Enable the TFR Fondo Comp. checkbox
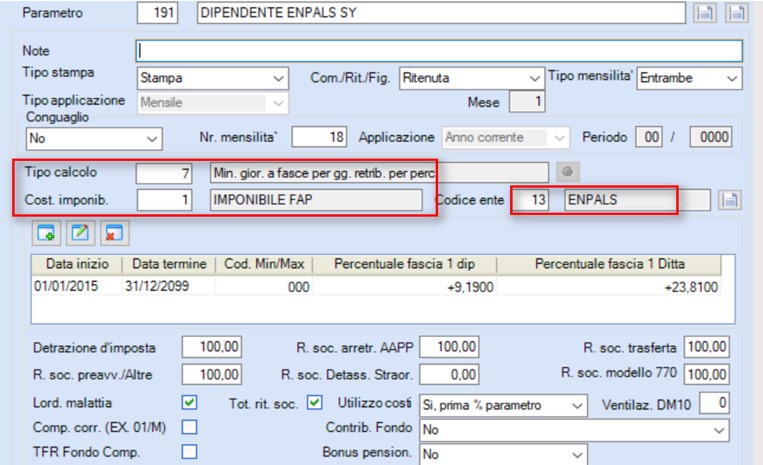Screen dimensions: 763x465 point(189,452)
